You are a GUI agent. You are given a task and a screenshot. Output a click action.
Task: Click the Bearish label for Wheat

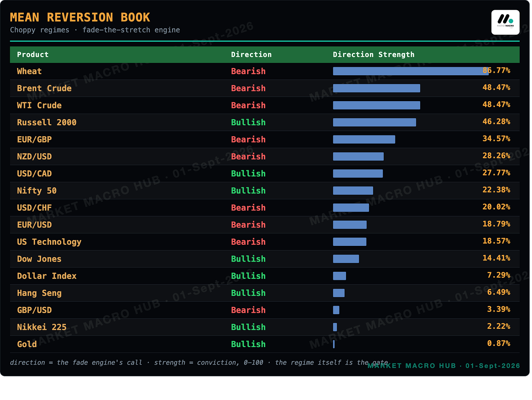click(248, 71)
